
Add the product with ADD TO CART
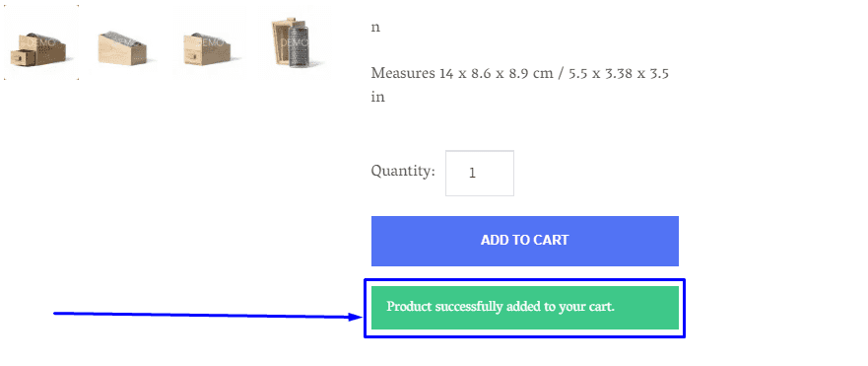[525, 241]
